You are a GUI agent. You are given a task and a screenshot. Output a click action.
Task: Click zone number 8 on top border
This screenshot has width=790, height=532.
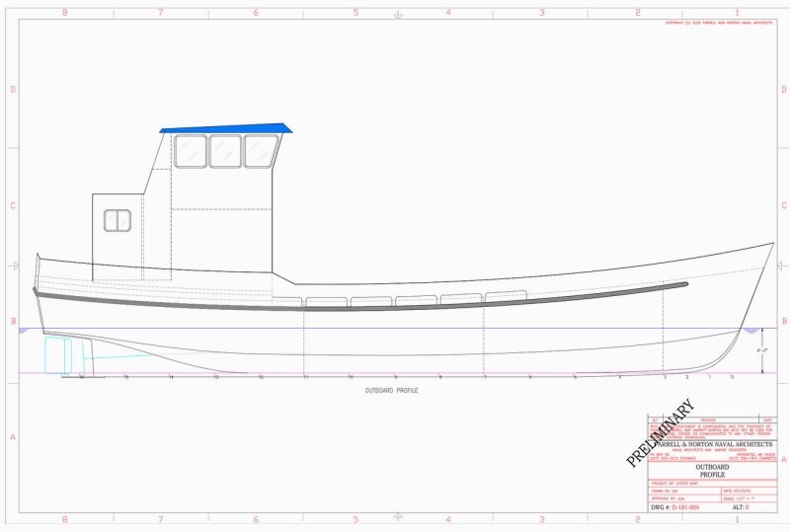coord(65,13)
